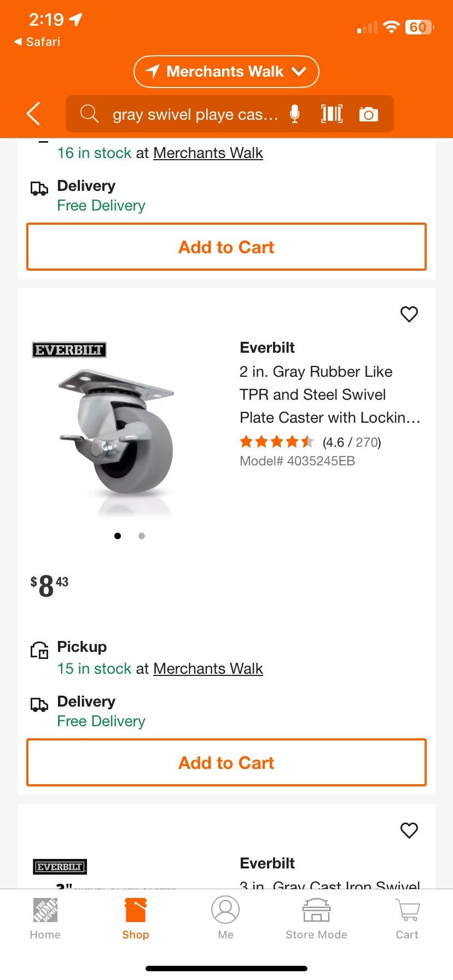Favorite the 2 in. Gray Rubber caster
The width and height of the screenshot is (453, 980).
coord(409,314)
